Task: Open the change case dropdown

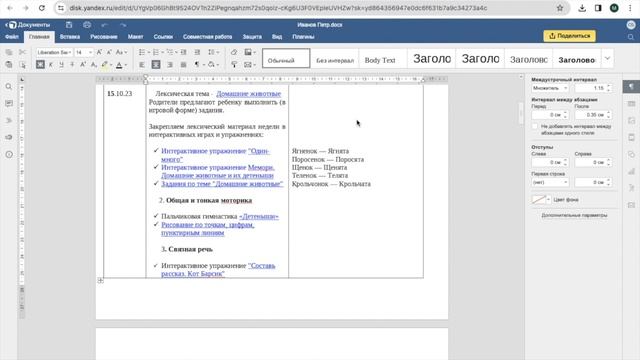Action: tap(121, 52)
